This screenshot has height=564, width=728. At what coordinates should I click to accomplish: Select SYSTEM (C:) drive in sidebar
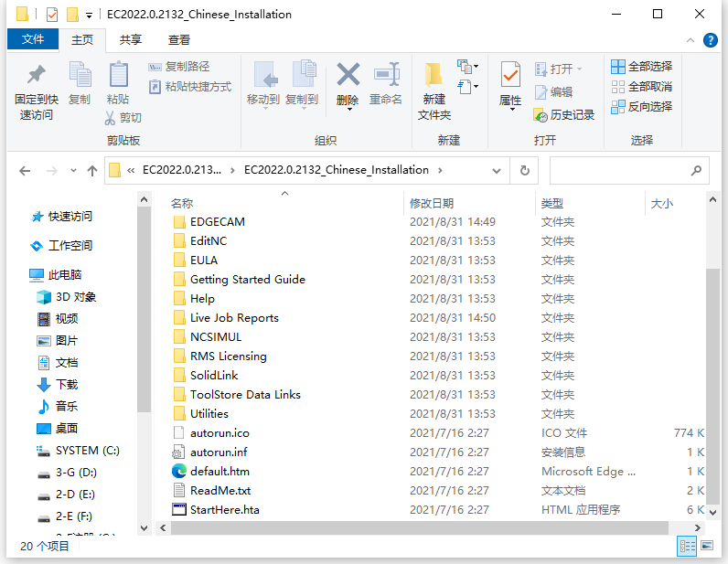78,451
